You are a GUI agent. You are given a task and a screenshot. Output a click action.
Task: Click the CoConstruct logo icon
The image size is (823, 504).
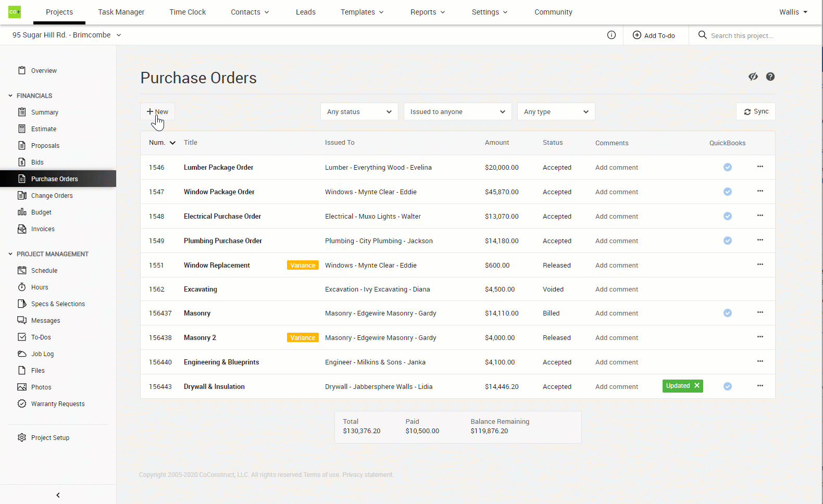click(x=15, y=12)
